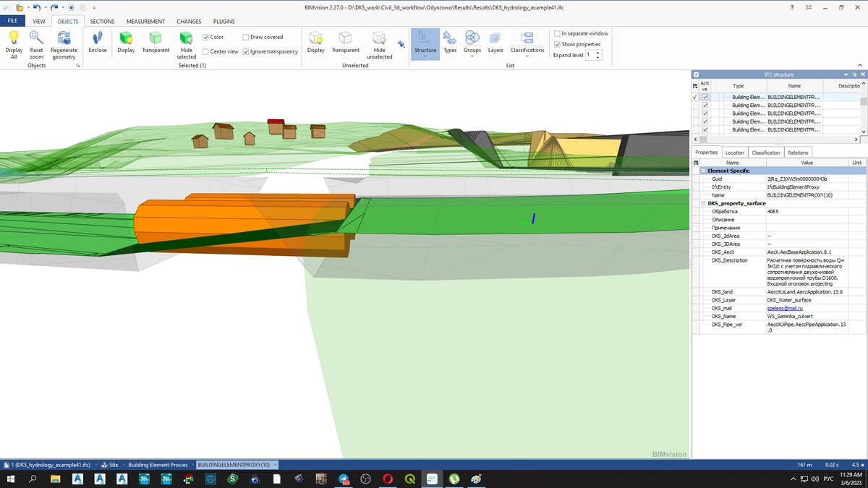
Task: Toggle the Color checkbox
Action: coord(206,37)
